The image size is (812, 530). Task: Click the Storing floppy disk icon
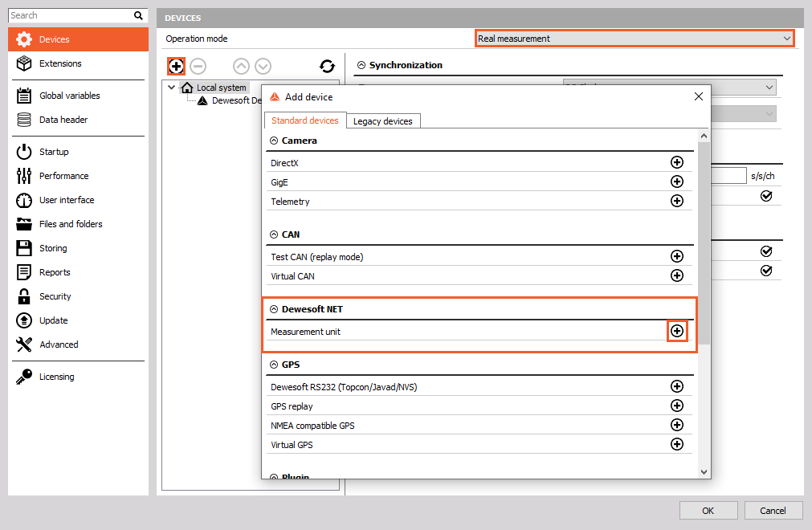pos(24,248)
